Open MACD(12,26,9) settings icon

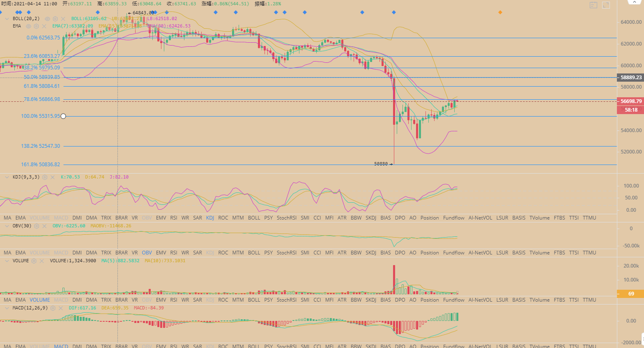tap(52, 308)
